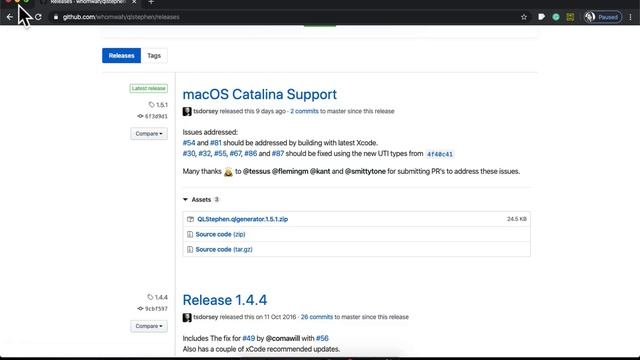Open the 1.4.4 tag link
The width and height of the screenshot is (640, 360).
click(x=158, y=297)
